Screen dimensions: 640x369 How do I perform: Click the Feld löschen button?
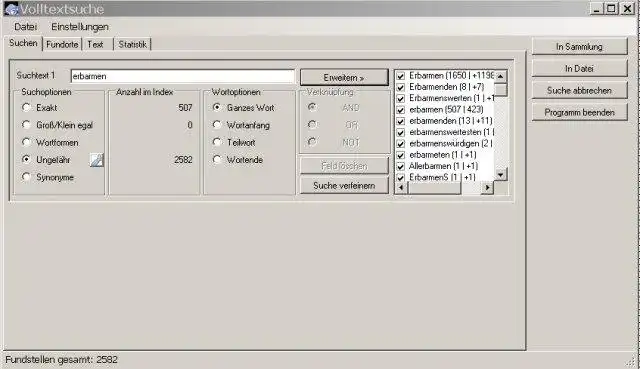point(344,166)
